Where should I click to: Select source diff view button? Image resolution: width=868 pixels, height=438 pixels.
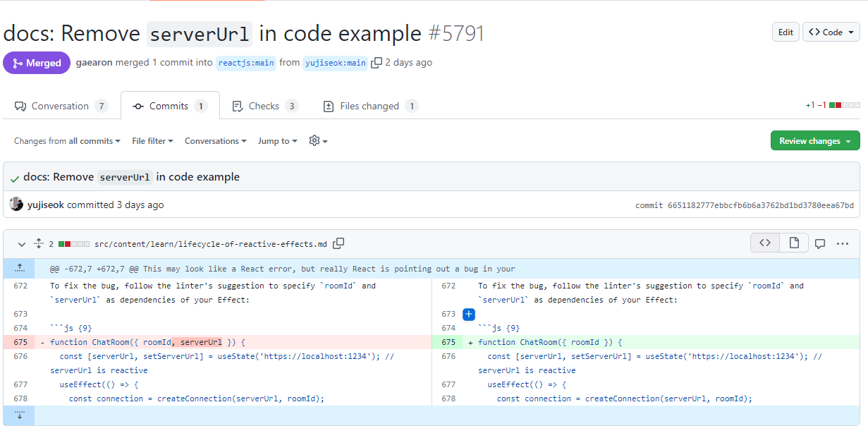pyautogui.click(x=765, y=243)
